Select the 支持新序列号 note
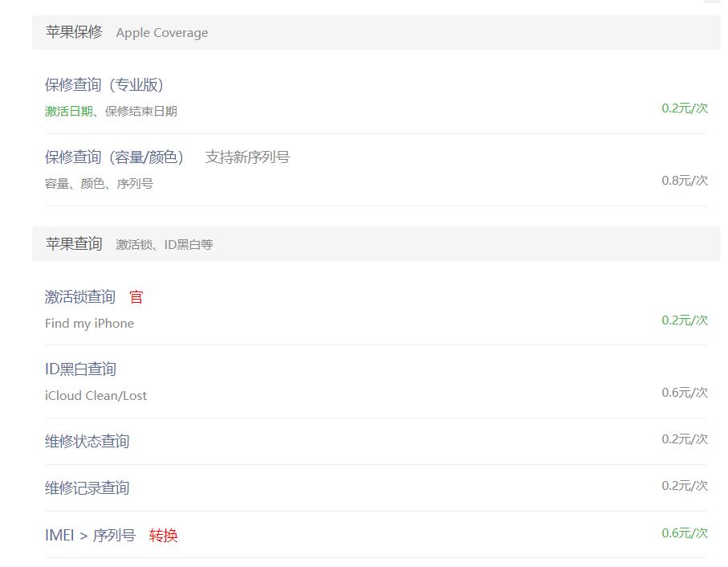The height and width of the screenshot is (567, 728). [x=247, y=157]
